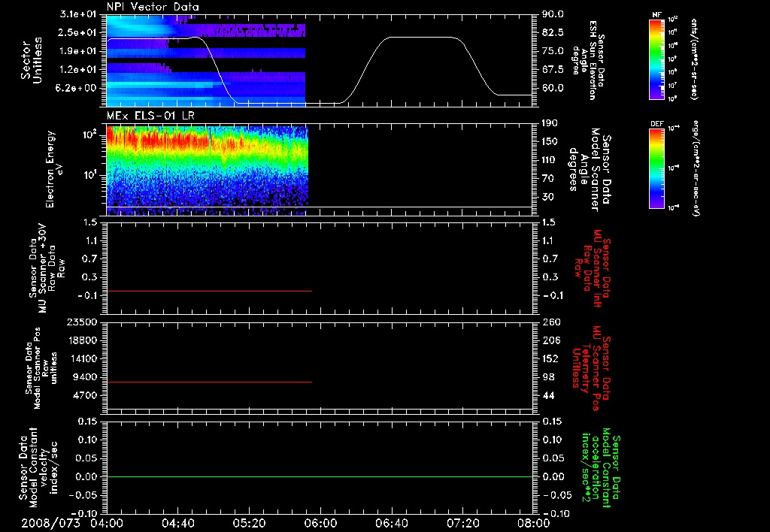Click the 'Model Scanner Pos Raw' left axis label
Screen dimensions: 770x532
41,368
